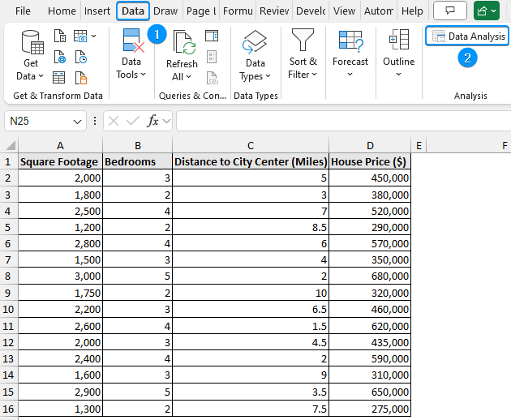
Task: Click the From Web icon
Action: click(x=59, y=58)
